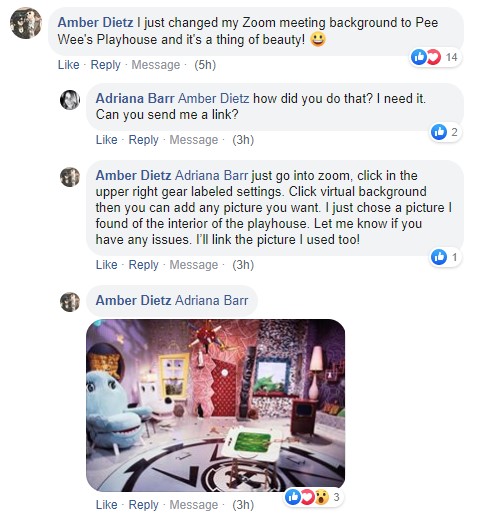Open the like and heart reactions showing 14
The image size is (493, 524).
pos(435,57)
